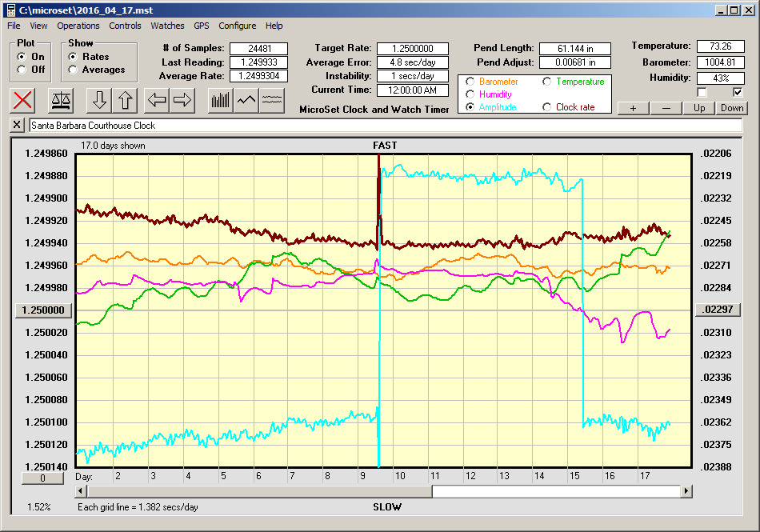The image size is (760, 532).
Task: Click the 1.250000 left axis button
Action: coord(44,310)
